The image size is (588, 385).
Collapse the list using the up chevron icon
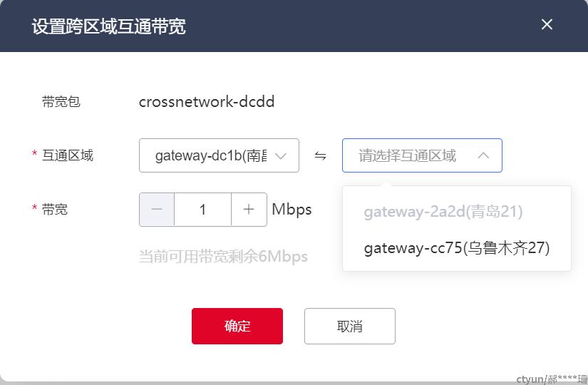[x=483, y=155]
